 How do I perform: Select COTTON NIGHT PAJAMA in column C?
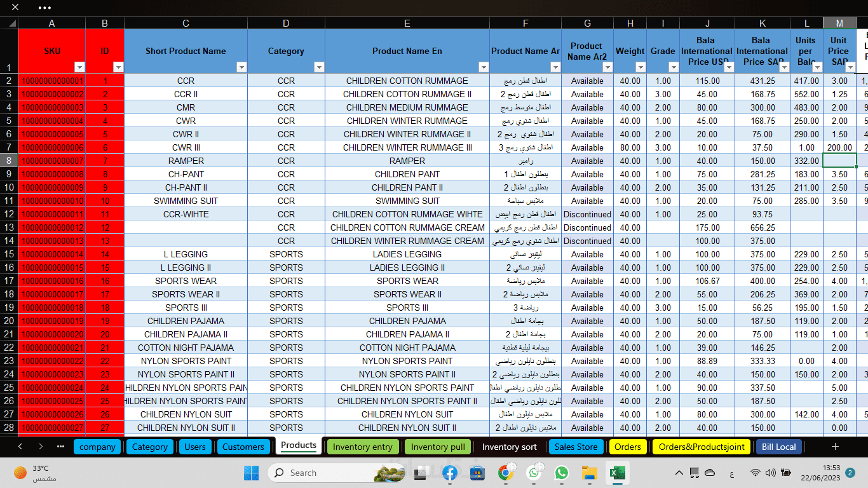coord(186,348)
